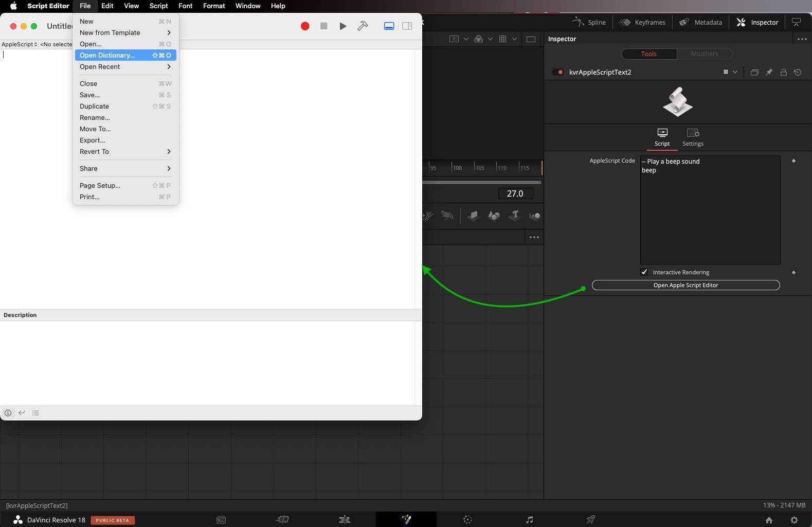812x527 pixels.
Task: Choose Open Dictionary from File menu
Action: click(125, 55)
